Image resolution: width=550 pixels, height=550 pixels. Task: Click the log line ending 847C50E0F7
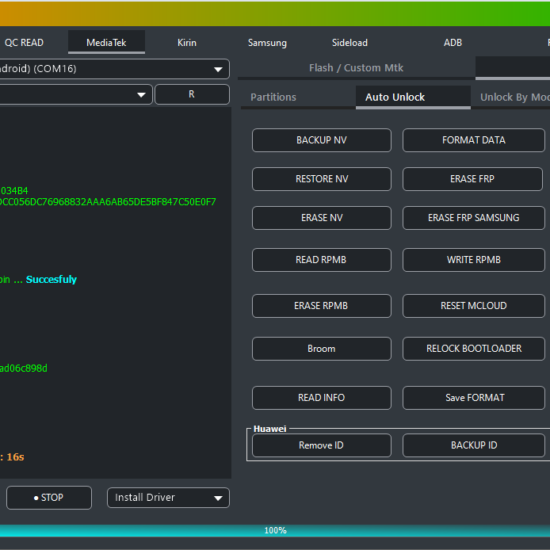click(108, 202)
